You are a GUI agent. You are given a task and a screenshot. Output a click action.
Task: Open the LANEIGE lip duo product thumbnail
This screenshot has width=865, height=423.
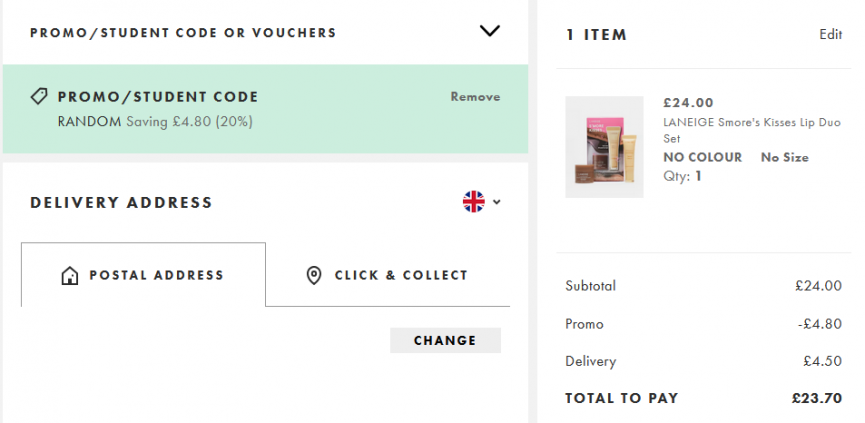(604, 147)
